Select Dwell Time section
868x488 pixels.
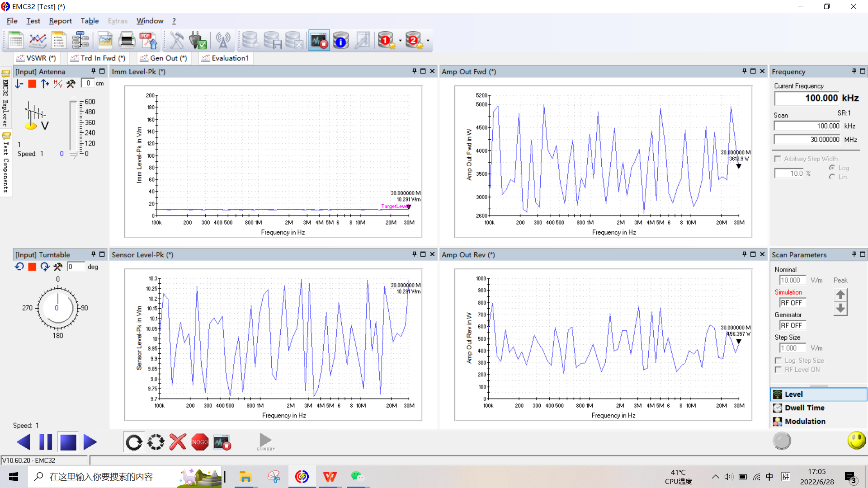819,408
